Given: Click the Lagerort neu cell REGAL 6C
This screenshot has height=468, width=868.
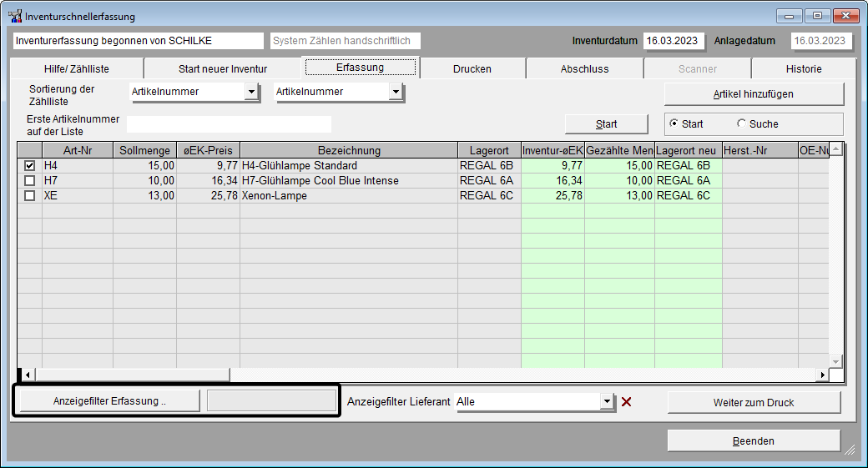Looking at the screenshot, I should pyautogui.click(x=689, y=195).
